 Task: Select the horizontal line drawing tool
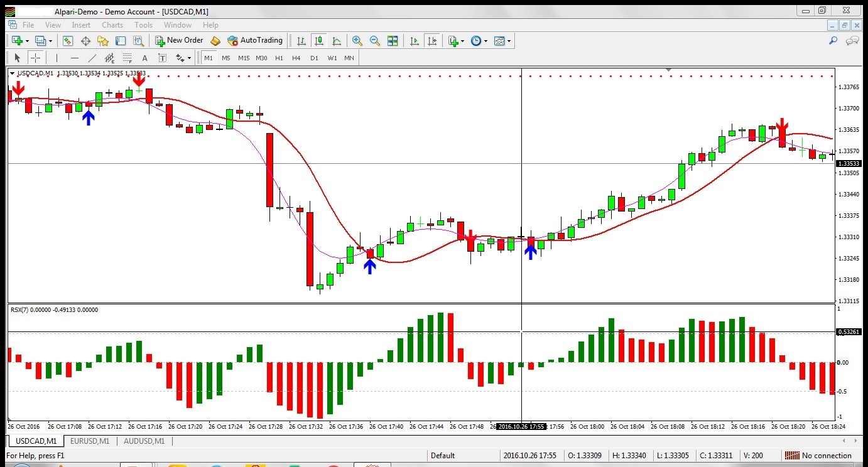coord(74,58)
